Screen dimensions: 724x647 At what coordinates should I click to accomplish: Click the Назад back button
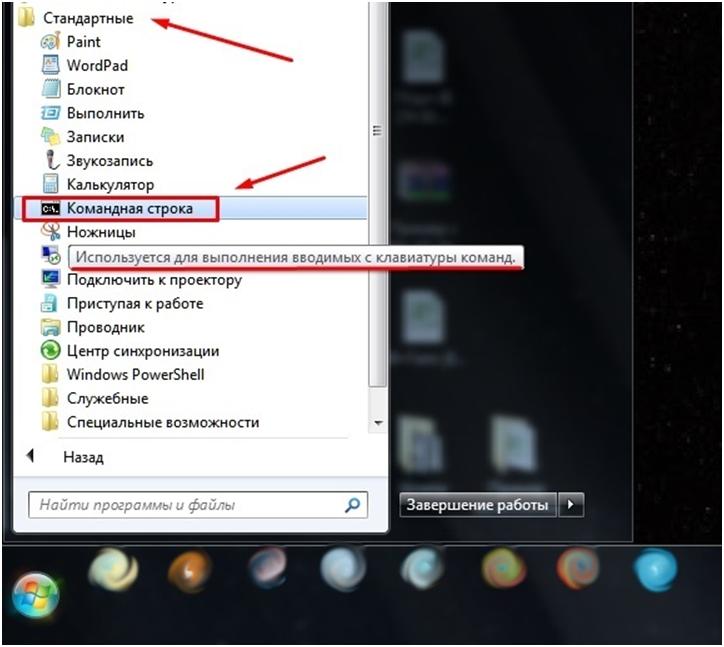coord(82,457)
